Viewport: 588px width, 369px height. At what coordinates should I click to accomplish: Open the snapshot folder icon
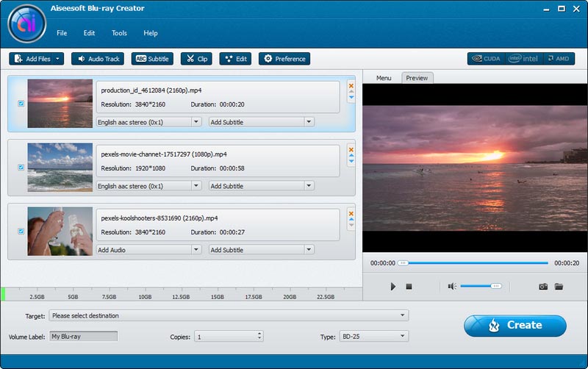tap(559, 287)
